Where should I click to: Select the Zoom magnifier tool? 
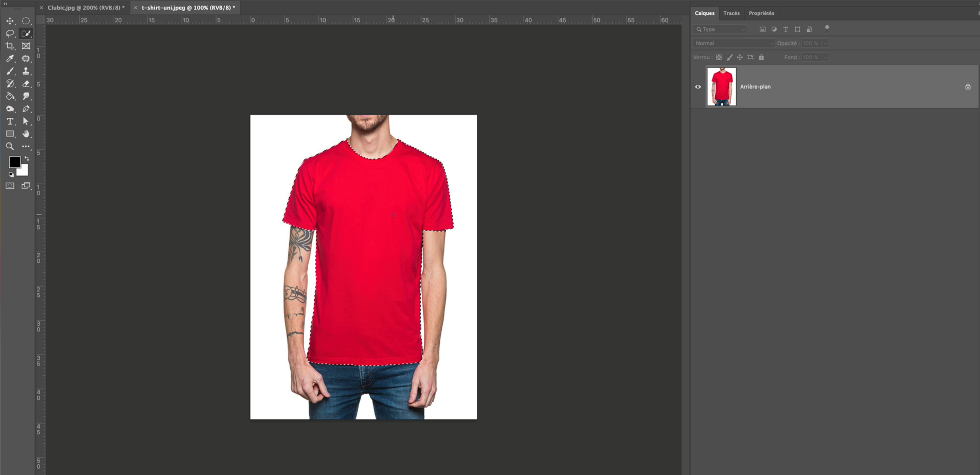click(x=10, y=146)
